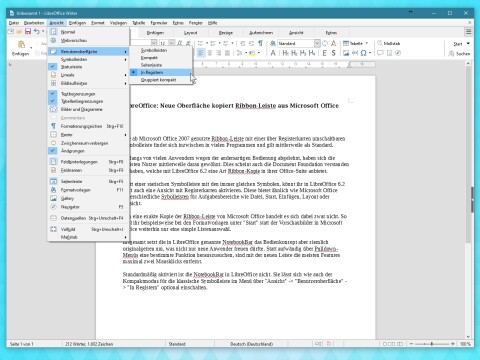Open the font size 12 dropdown
The image size is (480, 360).
click(x=171, y=43)
